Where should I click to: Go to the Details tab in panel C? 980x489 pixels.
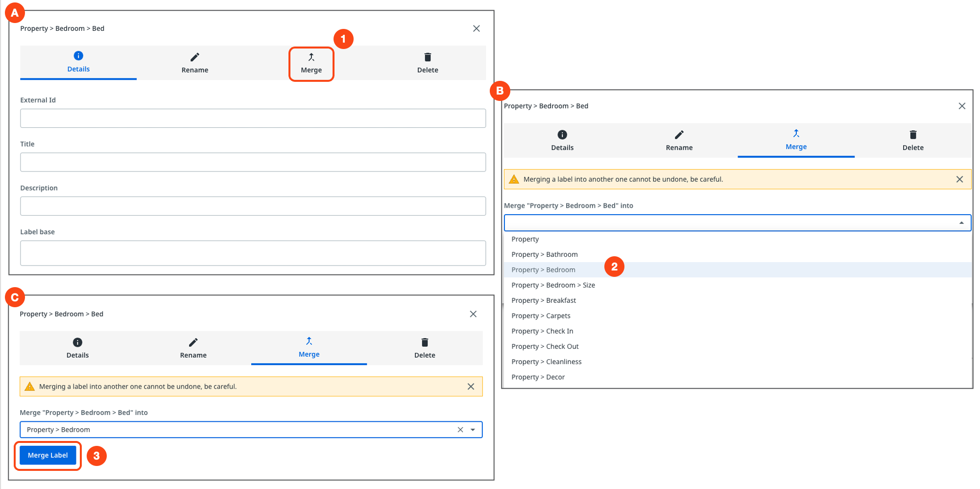[x=77, y=348]
